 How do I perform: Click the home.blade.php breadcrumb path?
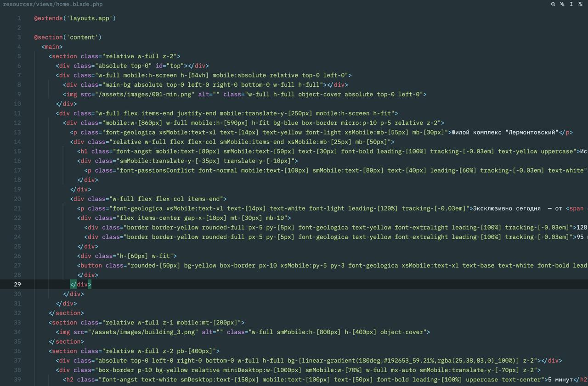[53, 4]
